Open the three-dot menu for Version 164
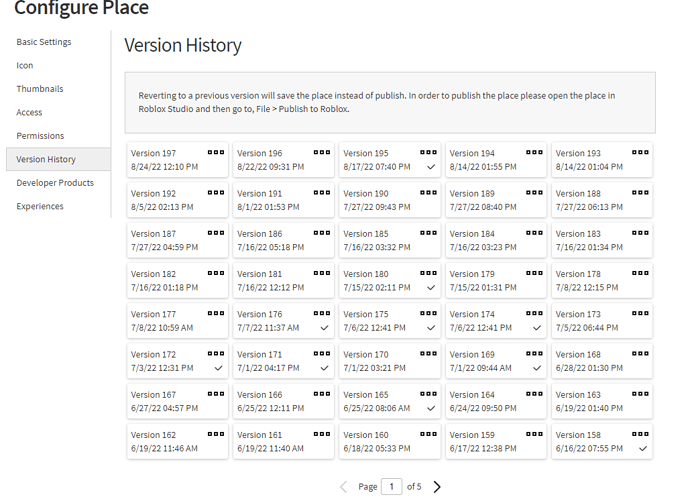This screenshot has height=498, width=690. coord(534,394)
